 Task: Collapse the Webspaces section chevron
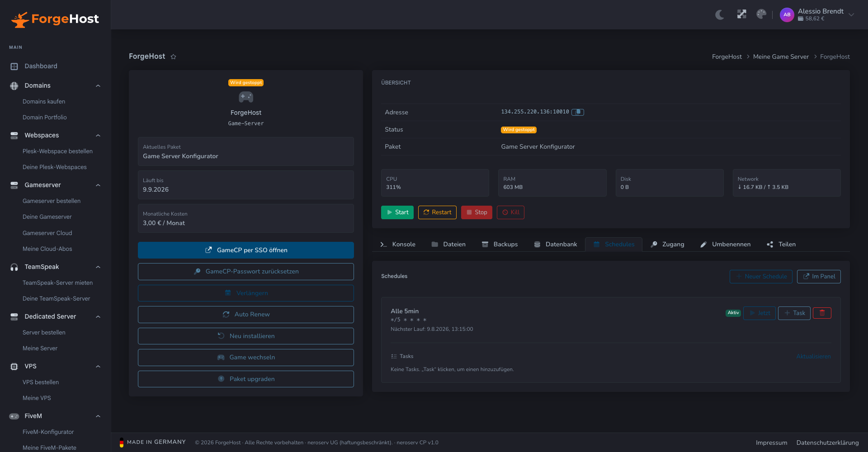98,136
